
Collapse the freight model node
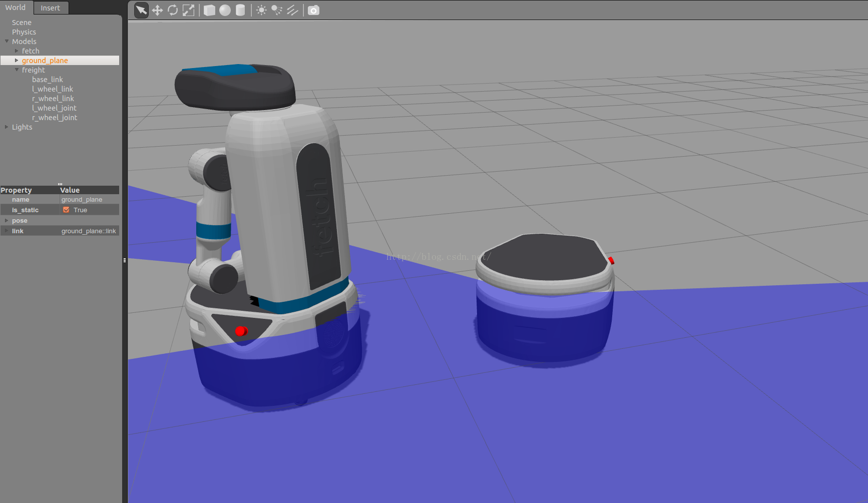17,70
